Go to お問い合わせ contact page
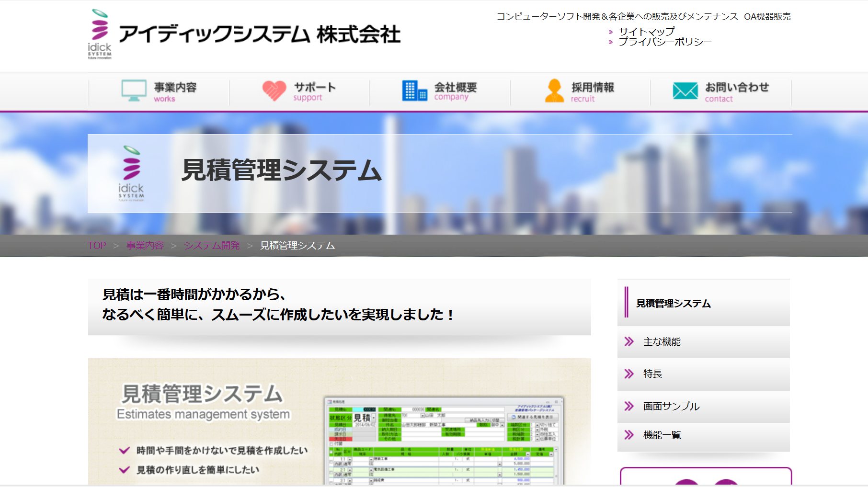Viewport: 868px width, 487px height. (x=736, y=91)
